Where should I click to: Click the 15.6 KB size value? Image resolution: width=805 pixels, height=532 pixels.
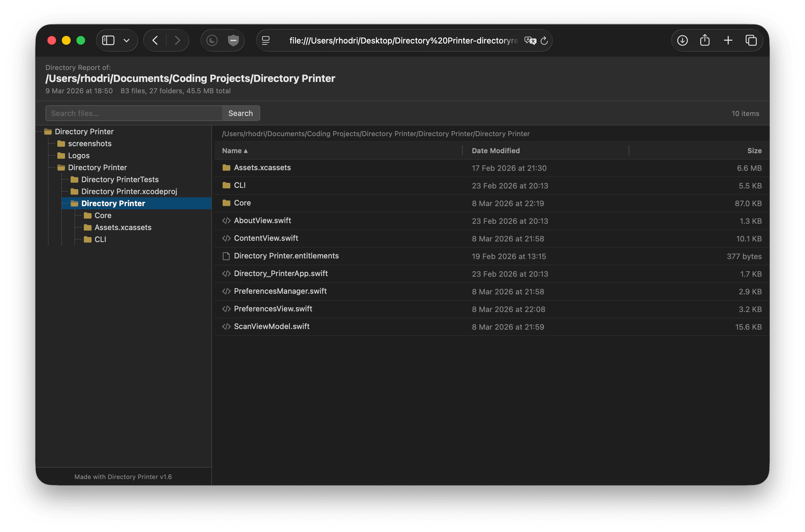pos(748,327)
